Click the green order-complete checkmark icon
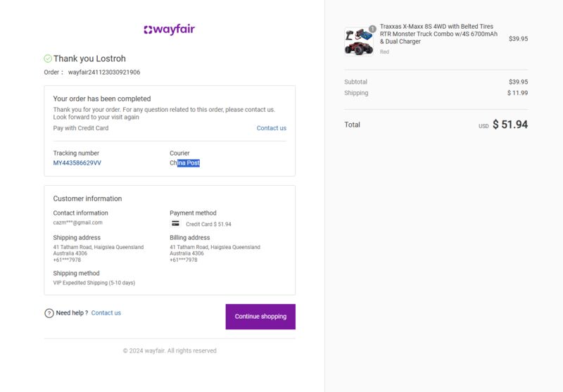Viewport: 563px width, 392px height. [x=48, y=58]
